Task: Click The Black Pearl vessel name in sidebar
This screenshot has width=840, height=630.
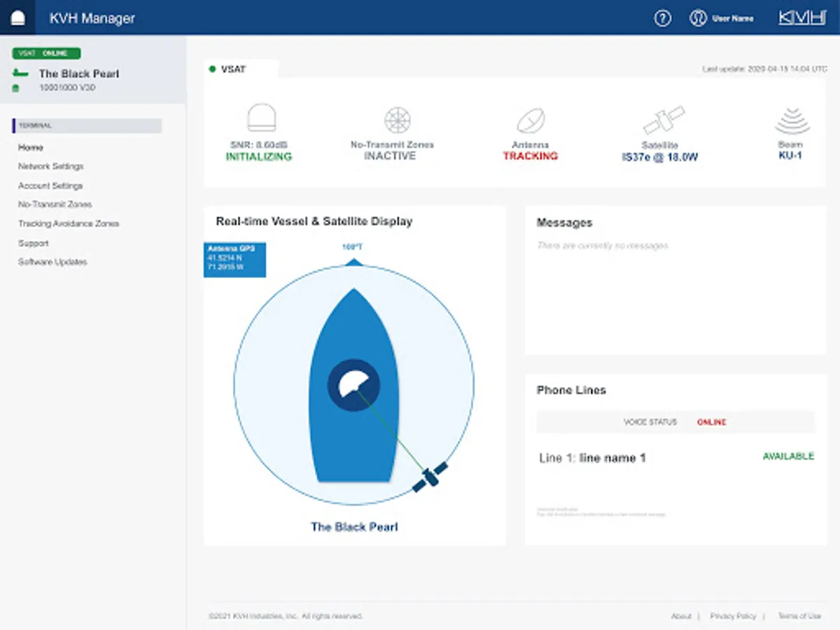Action: [x=79, y=73]
